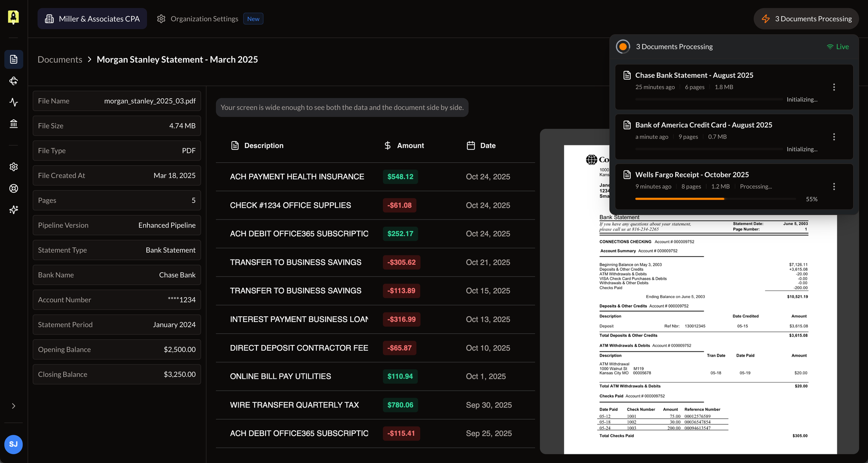This screenshot has height=463, width=868.
Task: Click the rocket app logo
Action: (13, 17)
